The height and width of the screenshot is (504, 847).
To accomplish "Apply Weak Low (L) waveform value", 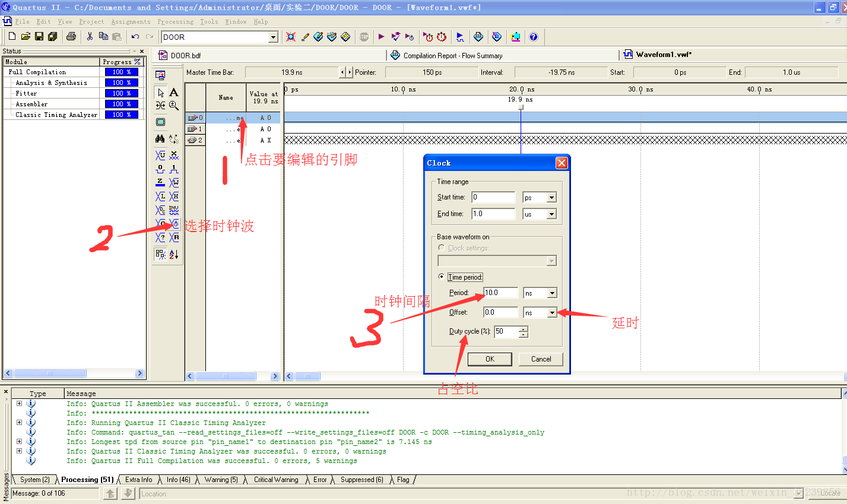I will 160,196.
